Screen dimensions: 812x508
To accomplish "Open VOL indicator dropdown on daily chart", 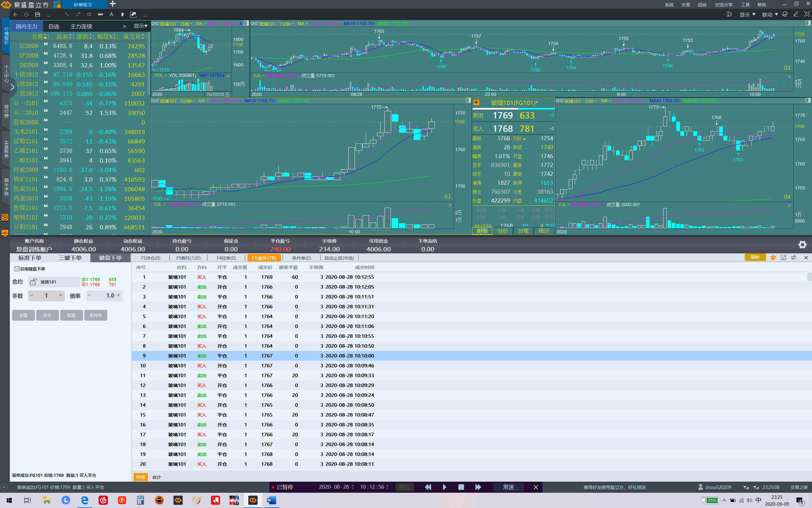I will [160, 75].
